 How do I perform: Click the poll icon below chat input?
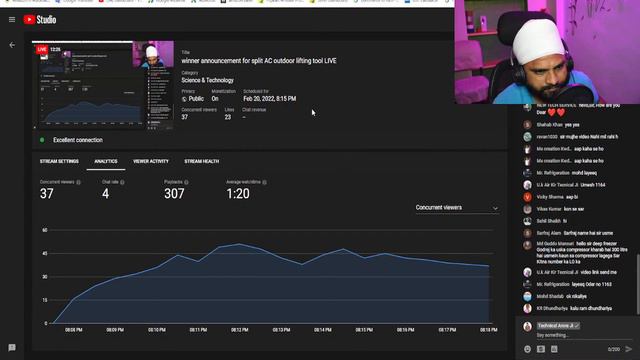pos(554,349)
